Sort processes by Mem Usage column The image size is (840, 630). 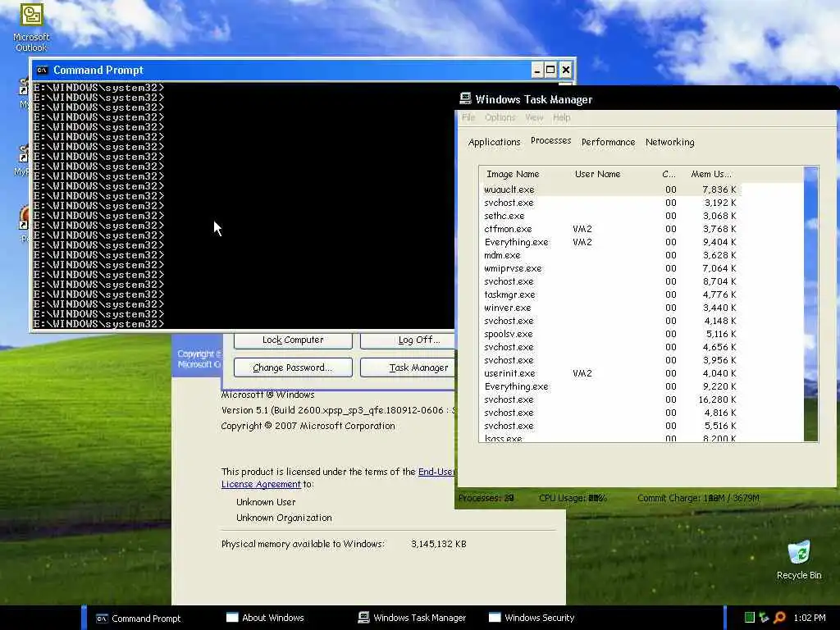(713, 174)
